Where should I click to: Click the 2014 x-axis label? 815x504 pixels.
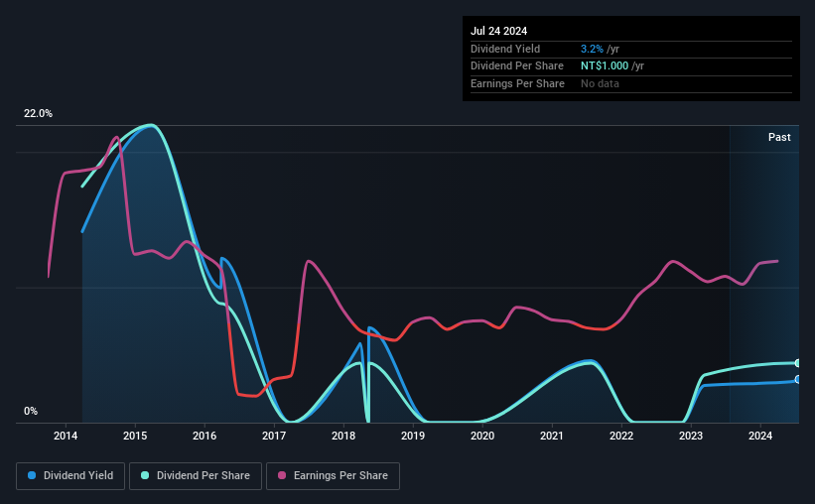[x=66, y=436]
